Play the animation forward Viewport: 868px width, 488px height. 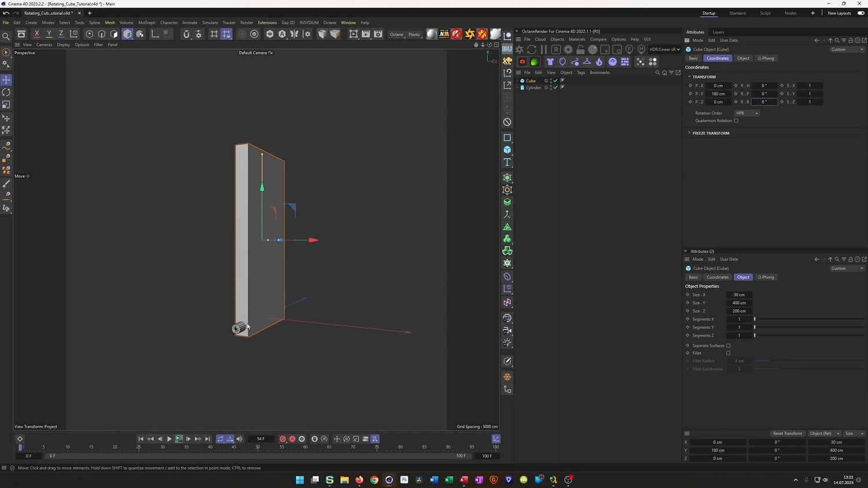170,439
